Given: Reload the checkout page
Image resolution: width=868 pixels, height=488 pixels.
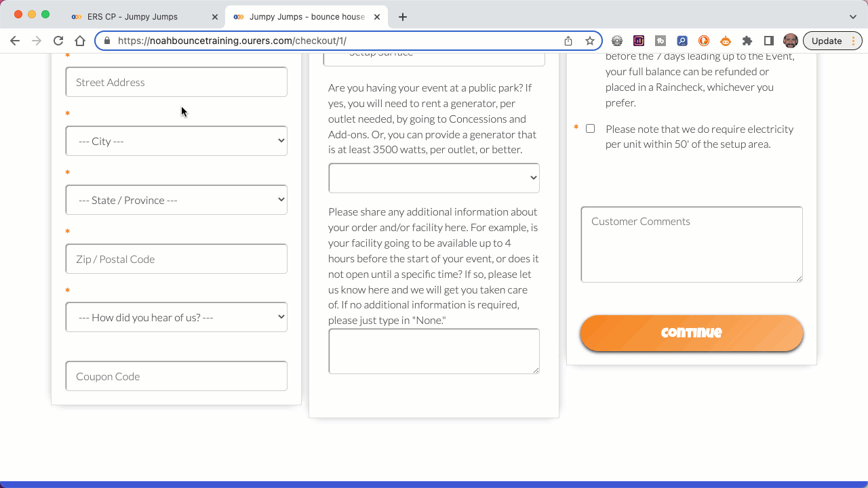Looking at the screenshot, I should coord(58,41).
